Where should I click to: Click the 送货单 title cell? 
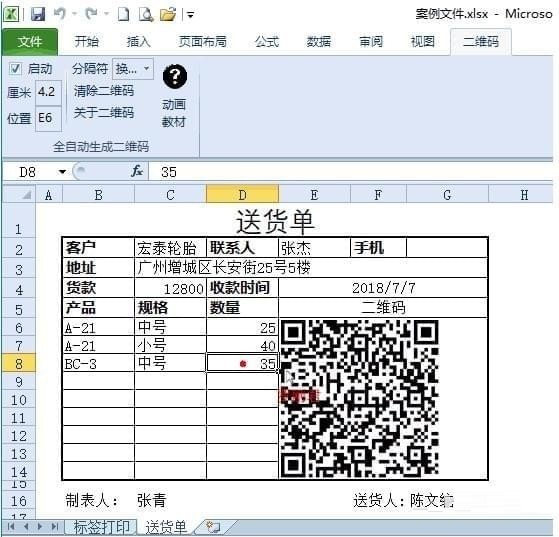click(275, 222)
